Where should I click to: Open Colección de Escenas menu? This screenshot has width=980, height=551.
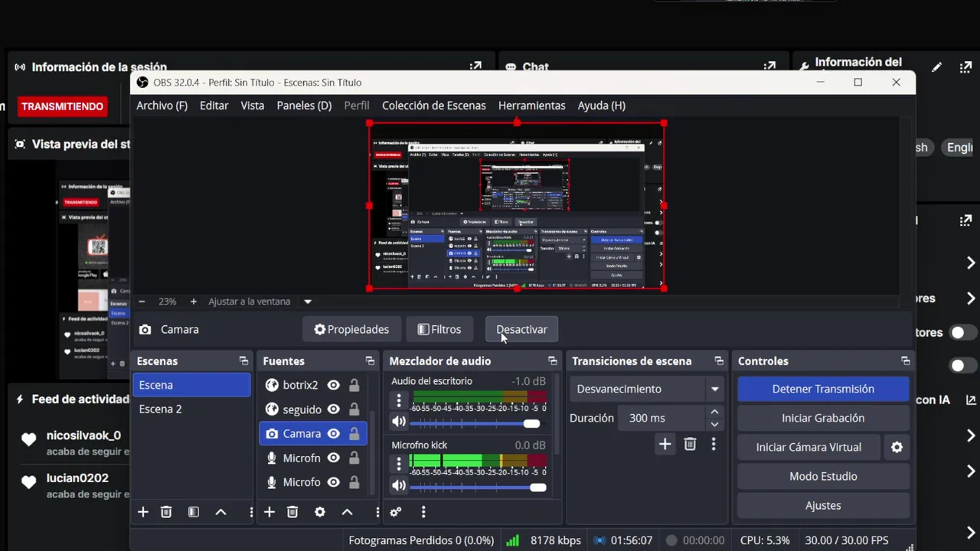tap(433, 106)
